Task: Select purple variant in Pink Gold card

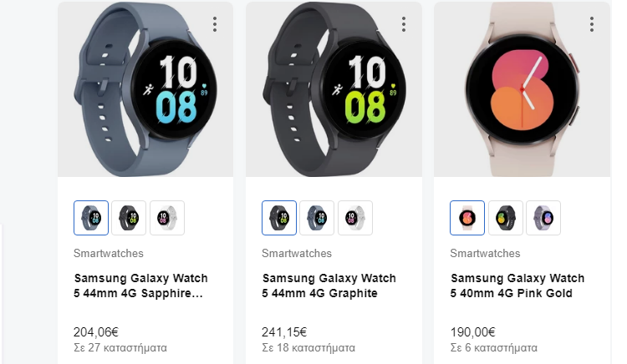Action: (543, 218)
